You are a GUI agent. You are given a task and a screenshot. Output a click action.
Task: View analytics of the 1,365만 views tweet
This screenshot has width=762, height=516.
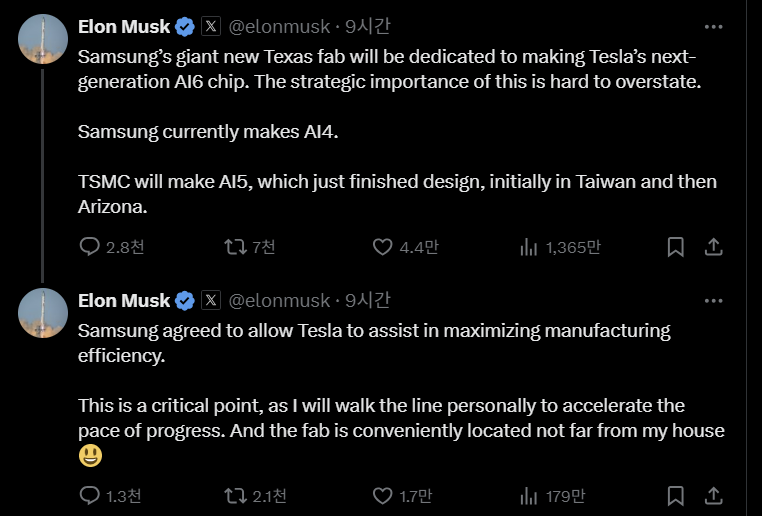pos(529,247)
